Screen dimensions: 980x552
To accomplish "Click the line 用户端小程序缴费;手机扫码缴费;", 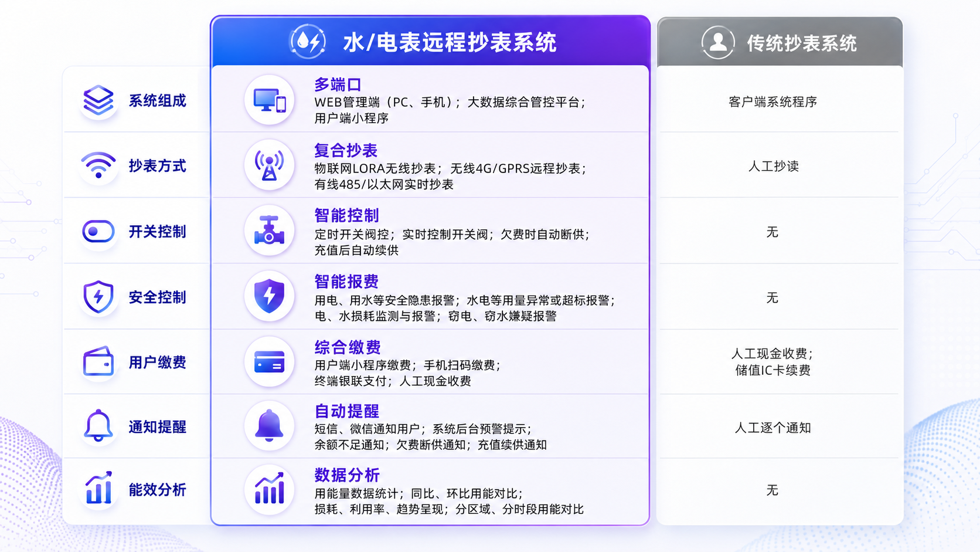I will tap(407, 366).
